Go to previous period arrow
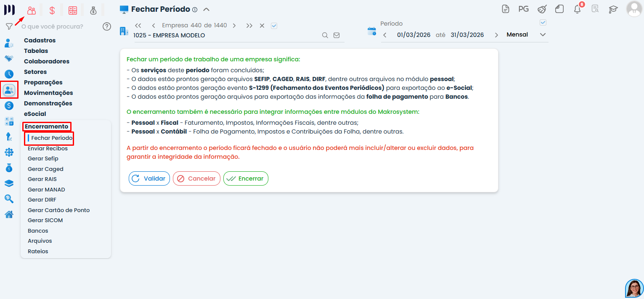The image size is (644, 299). tap(384, 35)
